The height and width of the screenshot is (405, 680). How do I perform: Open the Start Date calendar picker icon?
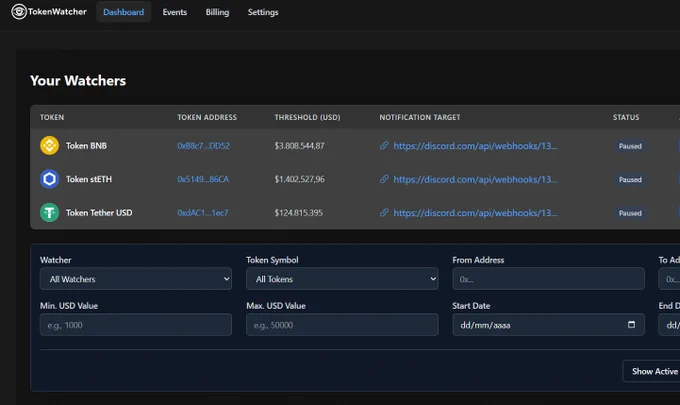pos(631,324)
